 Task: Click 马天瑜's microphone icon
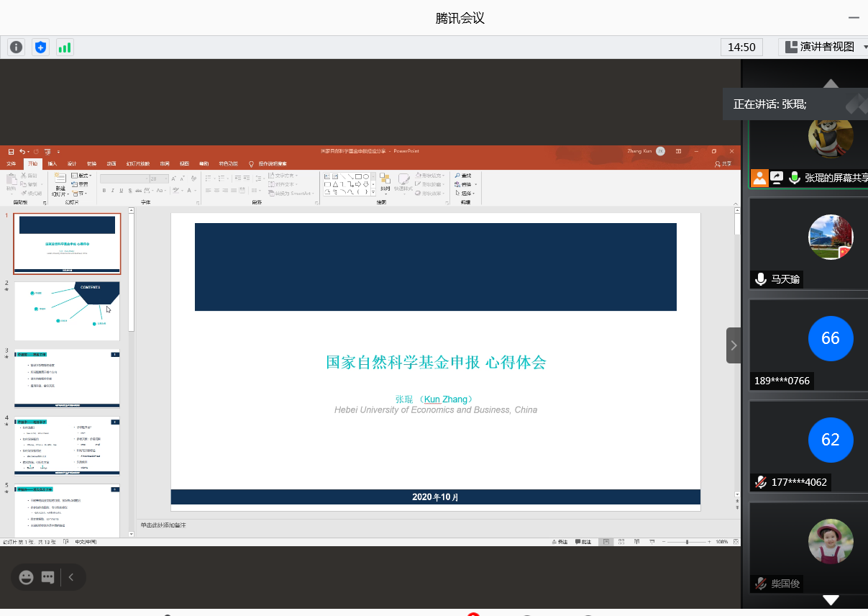[x=760, y=279]
